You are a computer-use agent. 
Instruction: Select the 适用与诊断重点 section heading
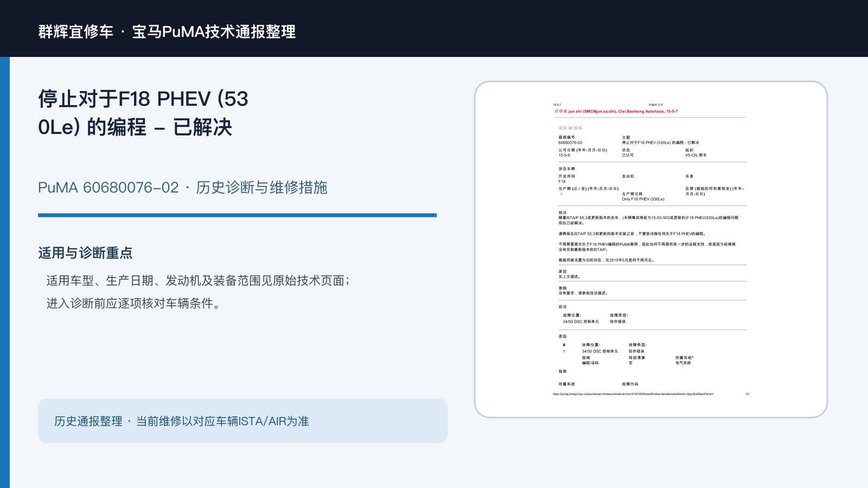click(x=85, y=253)
